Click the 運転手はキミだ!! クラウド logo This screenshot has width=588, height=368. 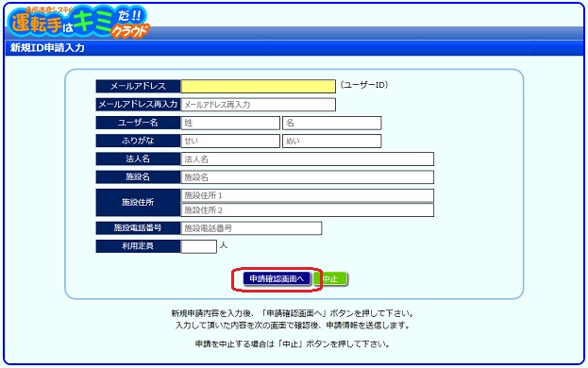click(x=78, y=22)
